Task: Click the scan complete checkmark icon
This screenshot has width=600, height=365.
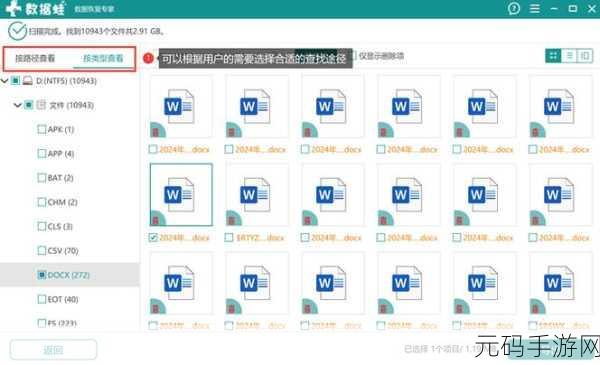Action: [17, 31]
